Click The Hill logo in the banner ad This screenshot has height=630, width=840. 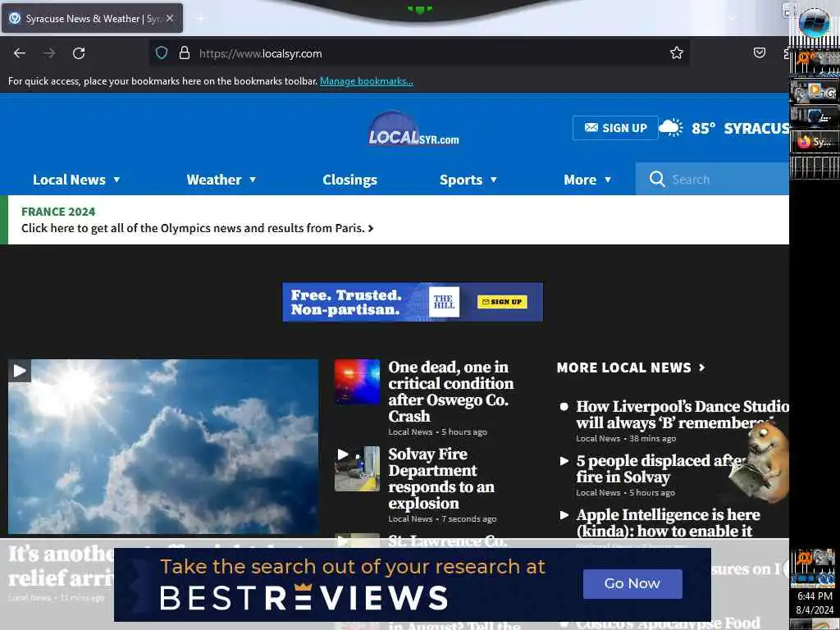click(x=444, y=302)
